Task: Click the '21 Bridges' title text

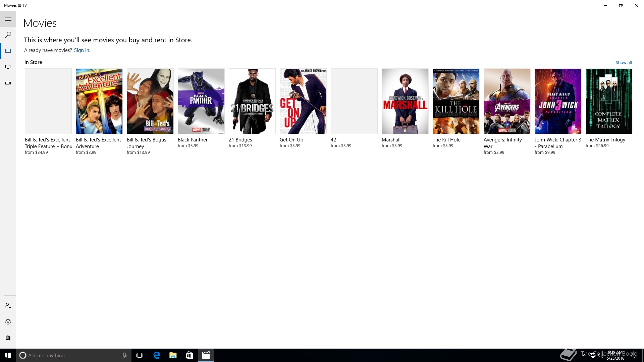Action: (240, 140)
